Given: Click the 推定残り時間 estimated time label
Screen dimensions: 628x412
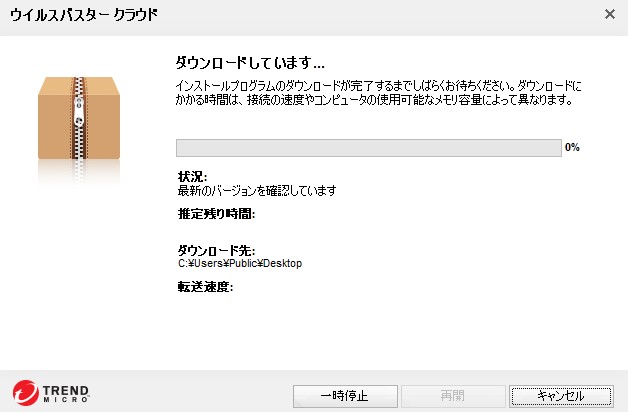Looking at the screenshot, I should (x=216, y=214).
